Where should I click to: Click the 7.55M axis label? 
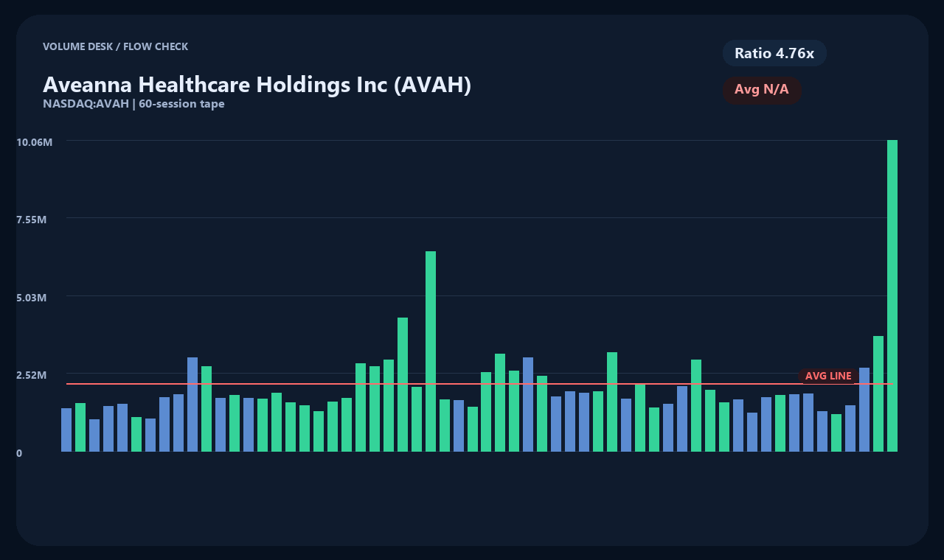(x=32, y=220)
